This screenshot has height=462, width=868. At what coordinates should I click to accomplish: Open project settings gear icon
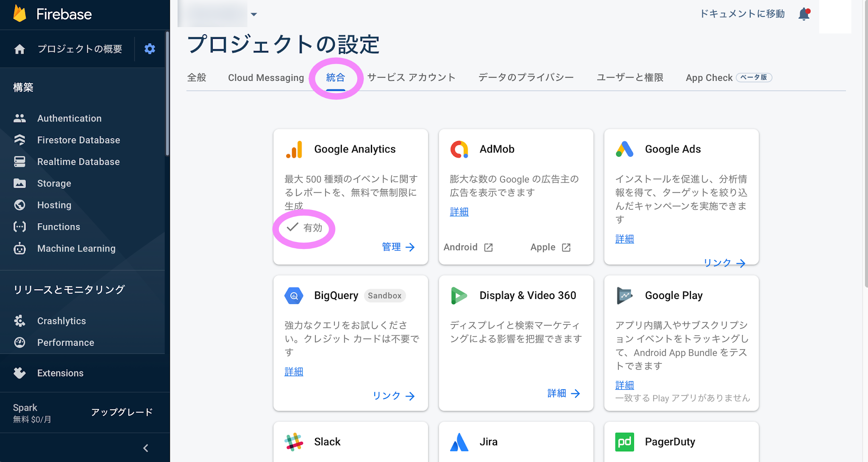[x=150, y=49]
